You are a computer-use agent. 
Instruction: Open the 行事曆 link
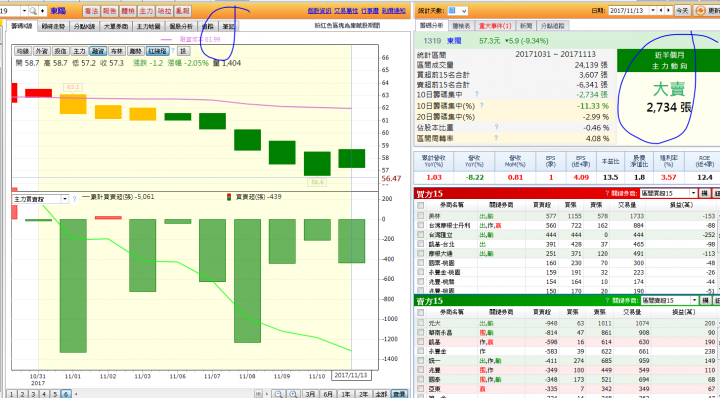click(370, 11)
